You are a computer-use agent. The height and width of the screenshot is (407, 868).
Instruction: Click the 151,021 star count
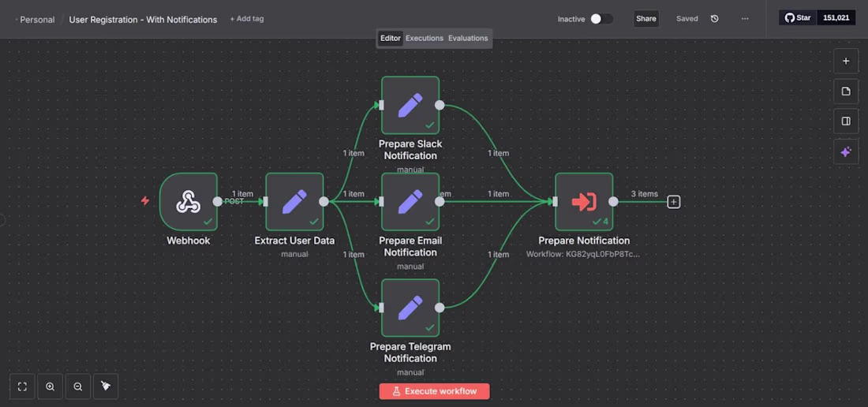(x=836, y=17)
